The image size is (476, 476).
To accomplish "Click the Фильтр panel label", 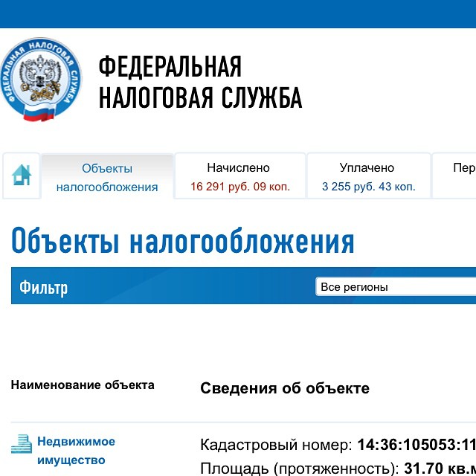I will (43, 287).
